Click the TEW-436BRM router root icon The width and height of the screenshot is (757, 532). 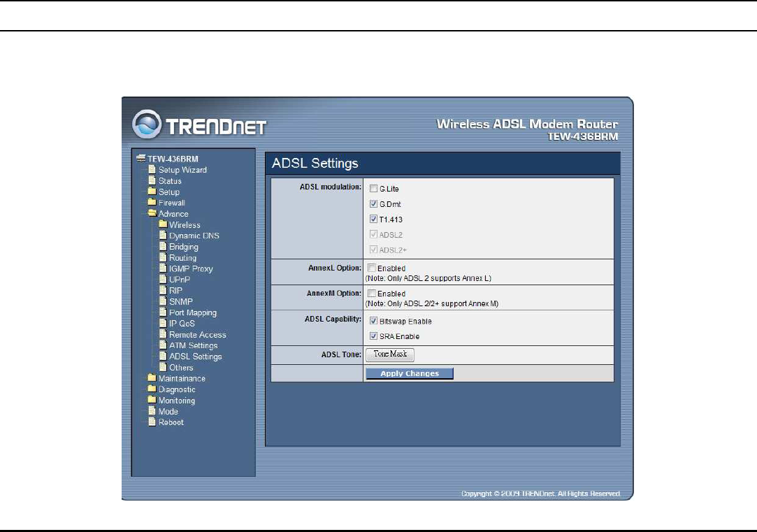point(141,158)
